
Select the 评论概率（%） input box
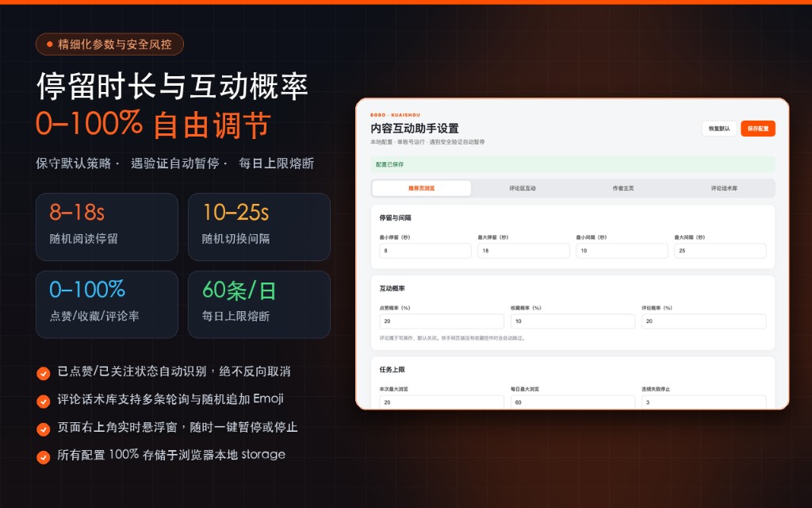704,321
